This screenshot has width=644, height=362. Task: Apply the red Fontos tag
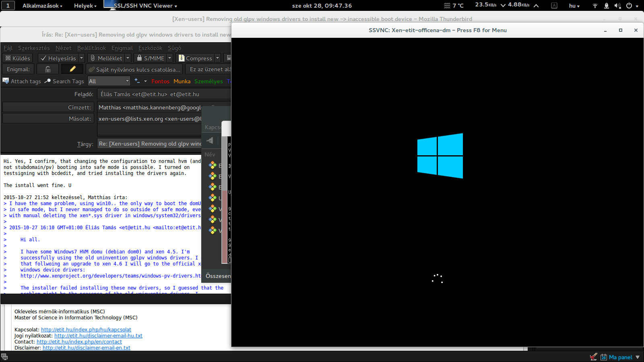click(x=160, y=81)
